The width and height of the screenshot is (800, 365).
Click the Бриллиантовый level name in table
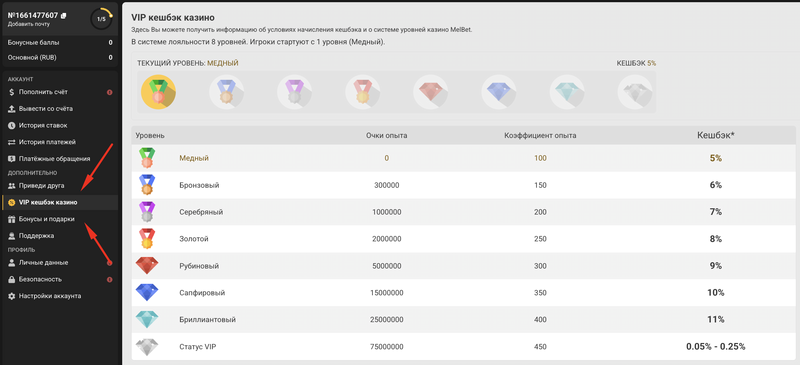[208, 320]
